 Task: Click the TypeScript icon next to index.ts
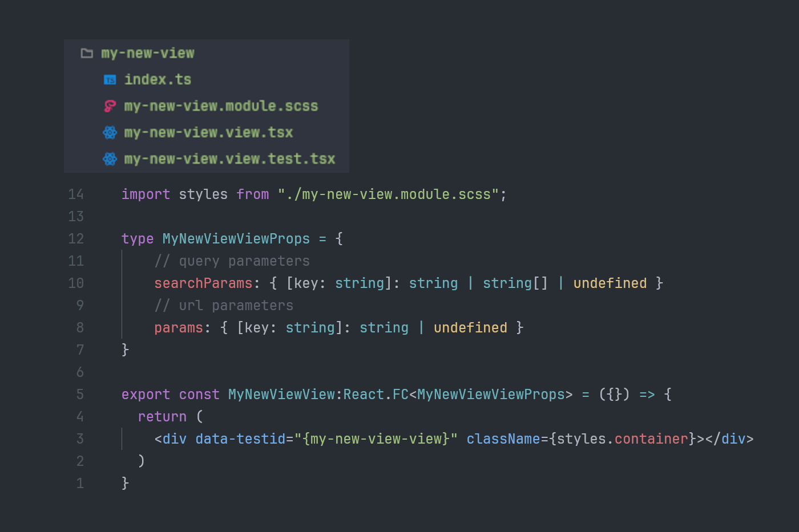[110, 80]
